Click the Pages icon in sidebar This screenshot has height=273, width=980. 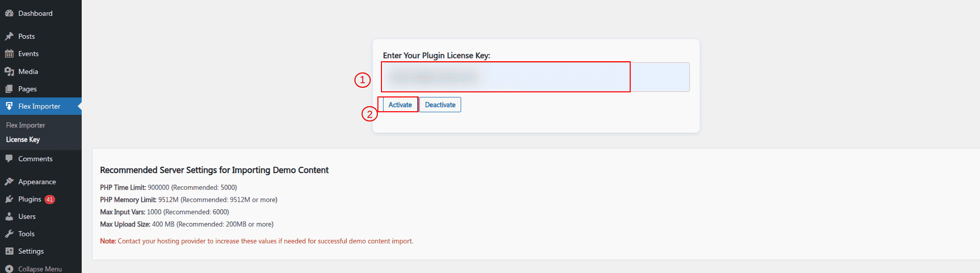point(9,89)
